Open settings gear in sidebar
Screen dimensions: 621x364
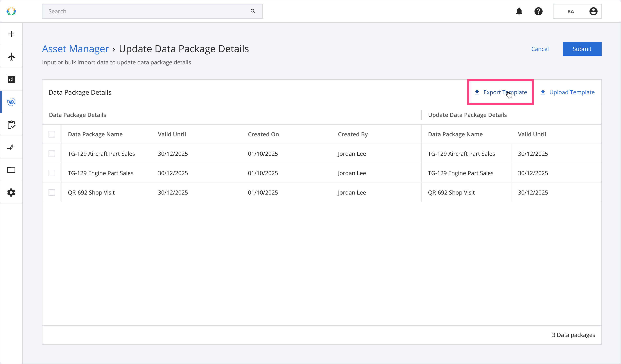pos(11,193)
